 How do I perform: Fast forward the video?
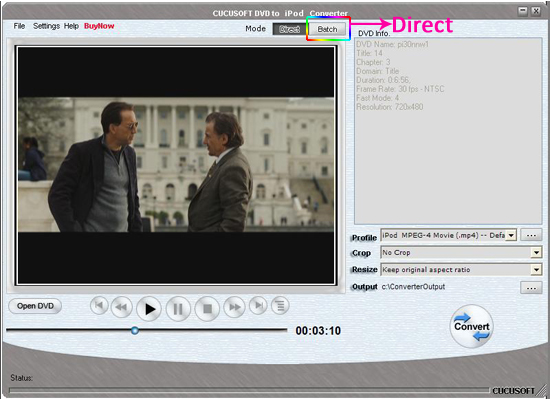pyautogui.click(x=234, y=307)
